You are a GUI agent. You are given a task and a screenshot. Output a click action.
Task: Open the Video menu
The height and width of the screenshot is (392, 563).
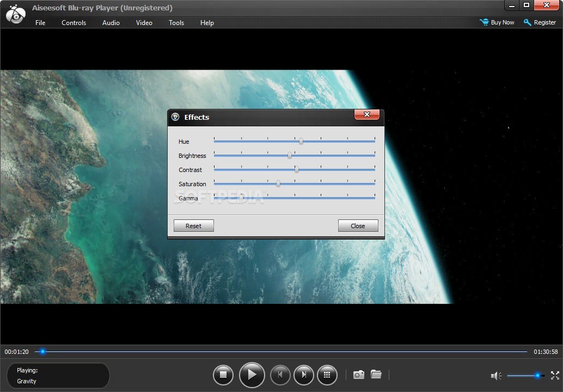(144, 23)
